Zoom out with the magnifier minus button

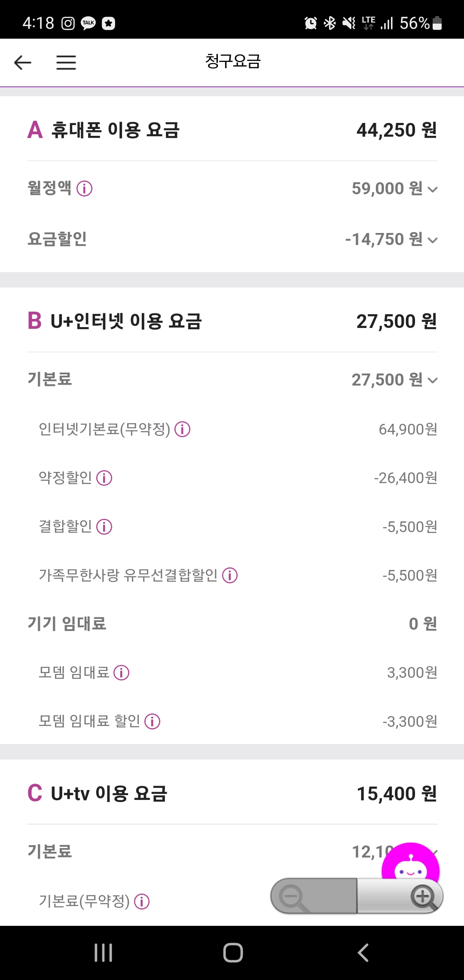point(293,897)
